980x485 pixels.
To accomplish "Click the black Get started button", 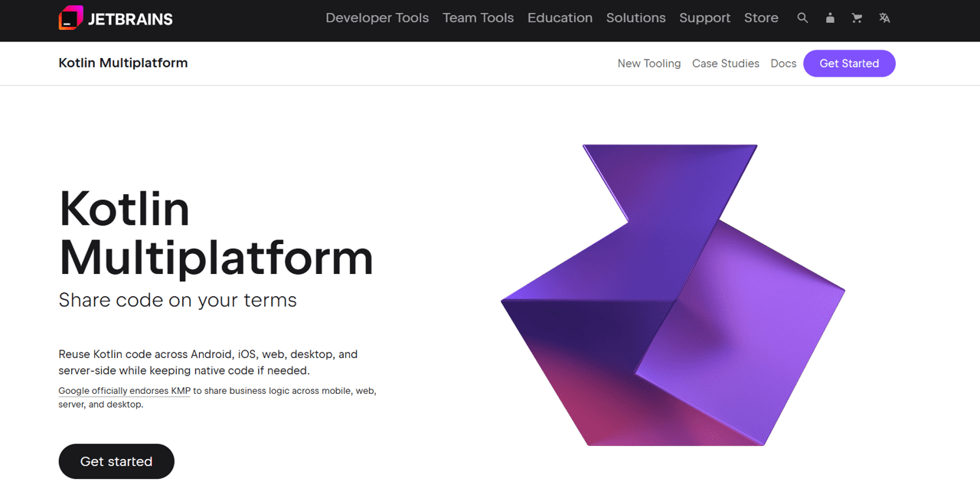I will (116, 461).
